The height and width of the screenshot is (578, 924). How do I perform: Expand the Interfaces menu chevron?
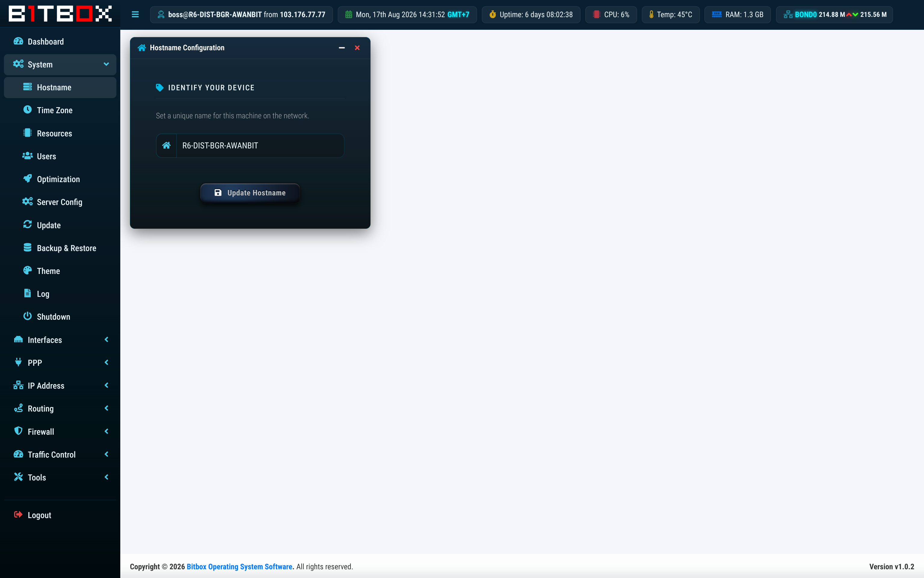click(106, 340)
